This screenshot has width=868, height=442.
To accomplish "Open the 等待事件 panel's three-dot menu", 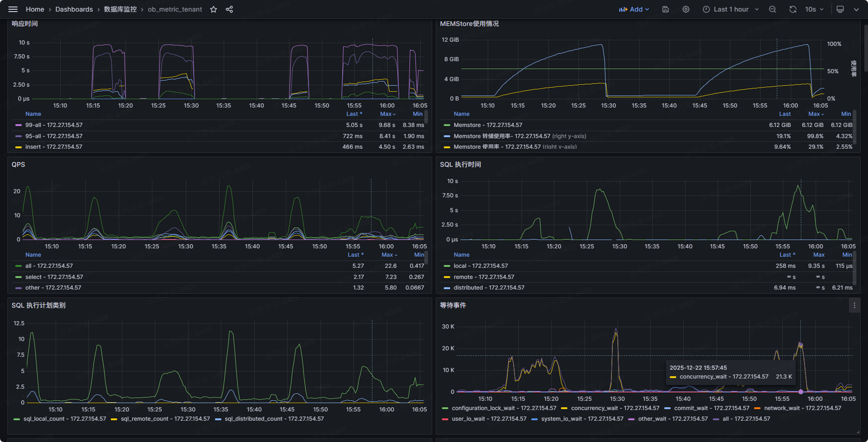I will click(855, 305).
